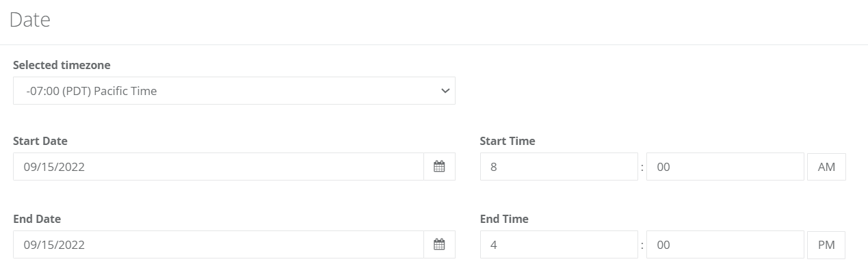Click the End Time label

pos(504,219)
